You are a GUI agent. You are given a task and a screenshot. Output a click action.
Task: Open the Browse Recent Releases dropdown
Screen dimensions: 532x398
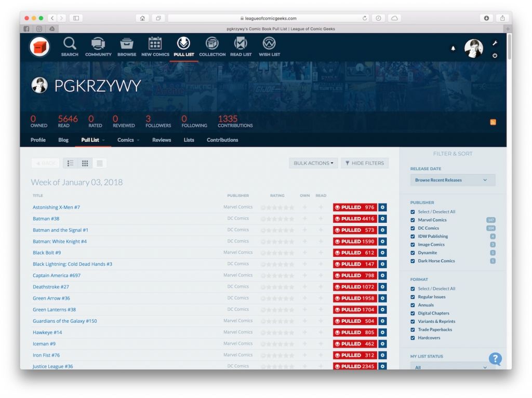[453, 180]
